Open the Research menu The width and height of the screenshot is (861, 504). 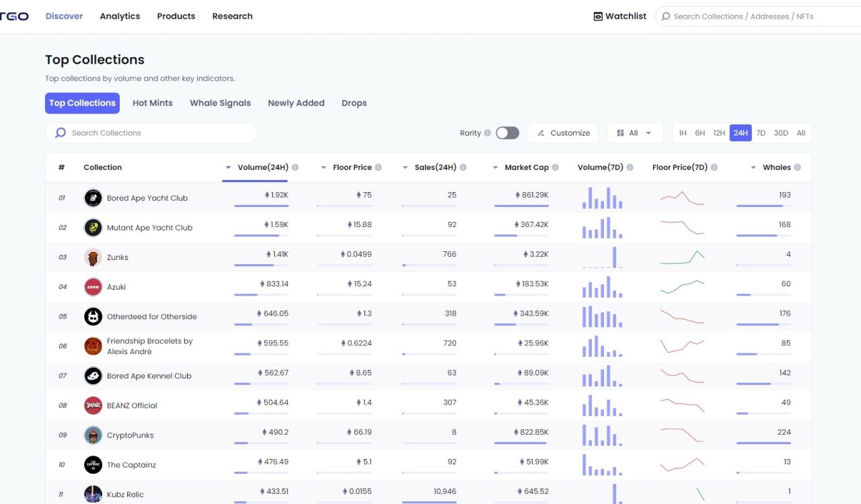[x=232, y=16]
